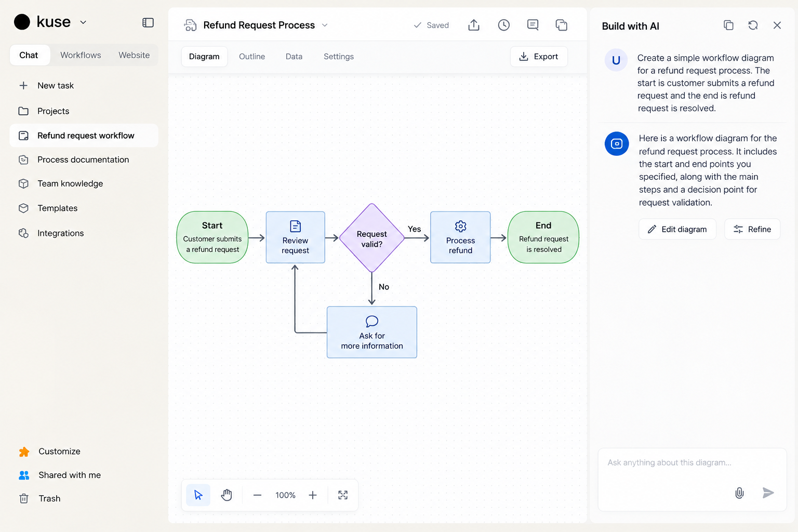The width and height of the screenshot is (798, 532).
Task: Open Templates in sidebar
Action: (57, 208)
